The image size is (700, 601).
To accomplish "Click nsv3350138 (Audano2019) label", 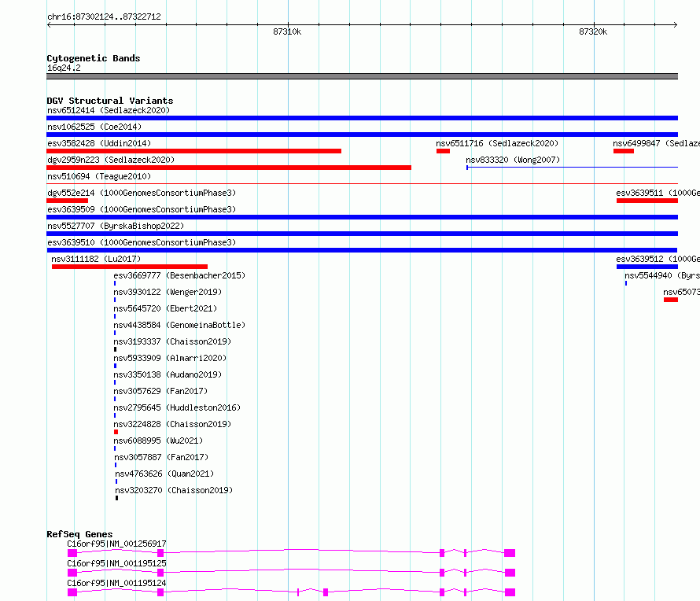I will 168,374.
